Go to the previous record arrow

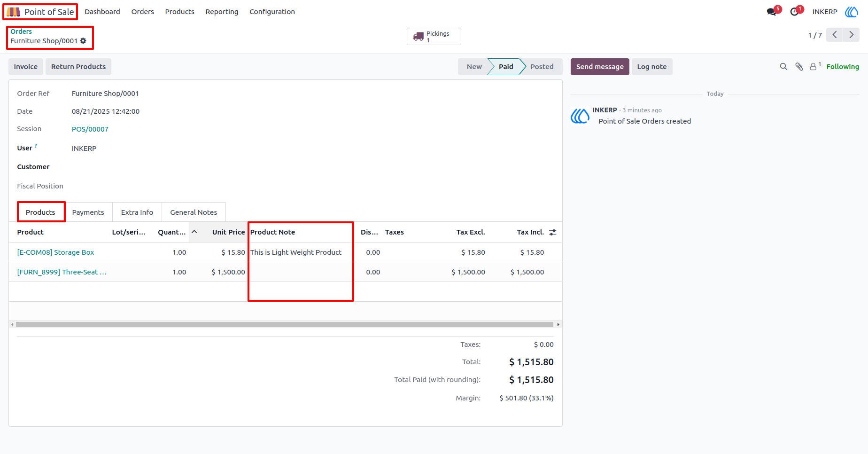(835, 35)
